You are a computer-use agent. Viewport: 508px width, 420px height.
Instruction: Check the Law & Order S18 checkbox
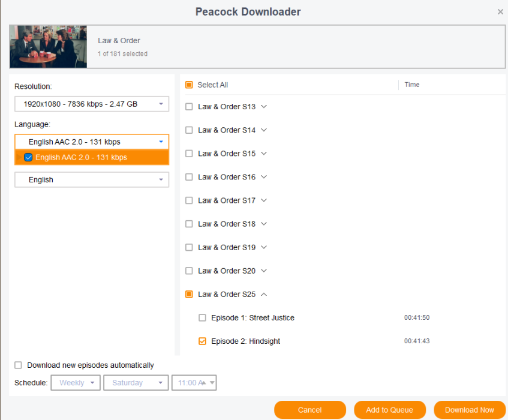point(189,224)
